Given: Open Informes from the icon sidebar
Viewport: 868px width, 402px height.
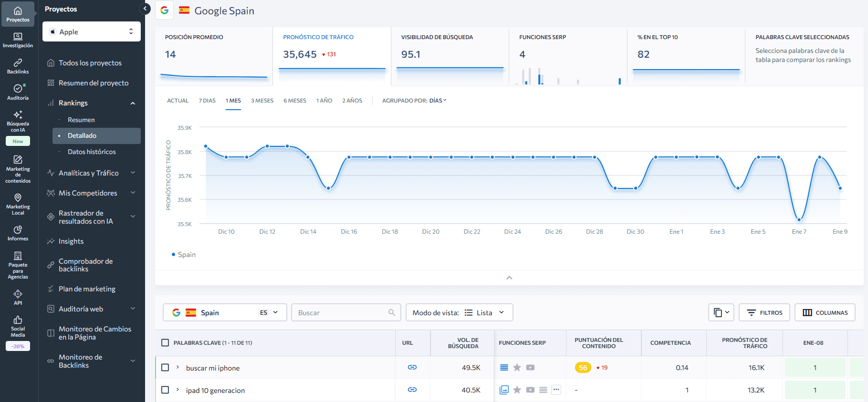Looking at the screenshot, I should coord(18,233).
